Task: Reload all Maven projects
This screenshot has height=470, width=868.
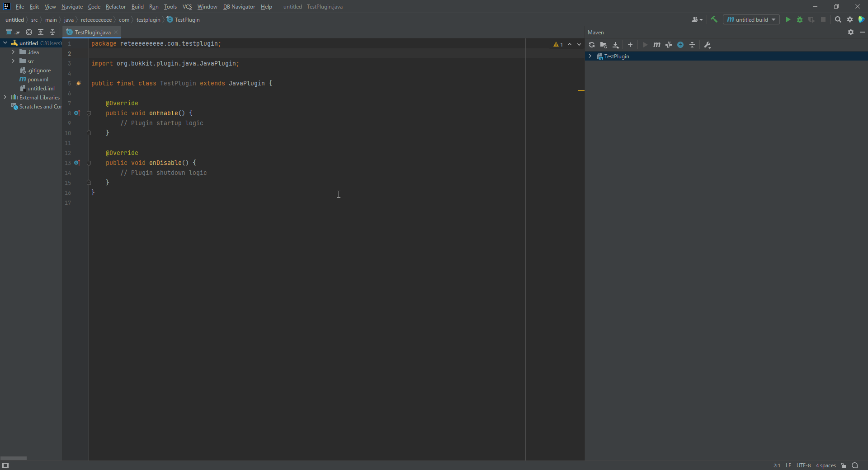Action: pyautogui.click(x=592, y=45)
